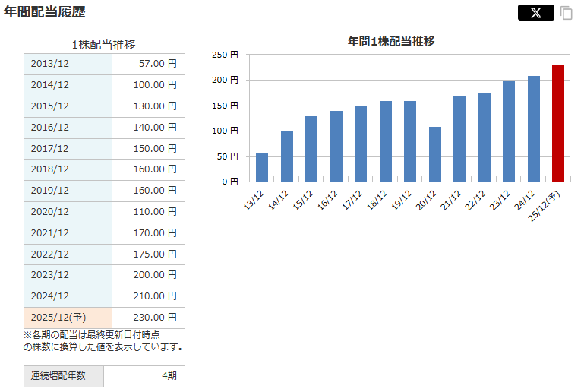This screenshot has height=392, width=584.
Task: Select the 210.00 円 cell for 2024/12
Action: click(147, 296)
